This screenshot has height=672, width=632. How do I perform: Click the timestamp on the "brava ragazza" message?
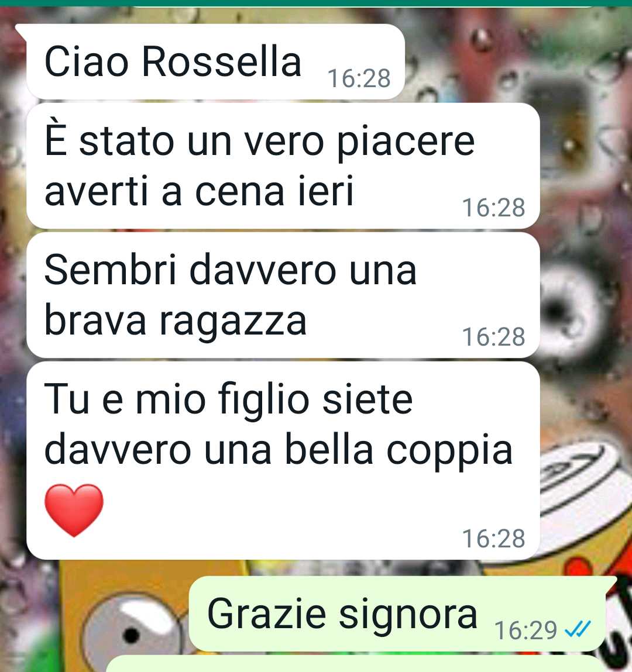point(493,336)
